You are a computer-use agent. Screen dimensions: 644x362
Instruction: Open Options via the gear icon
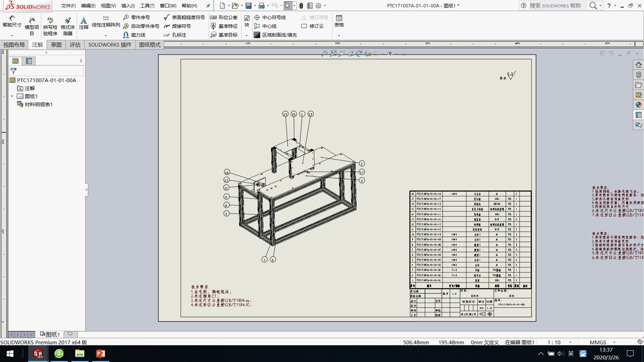pyautogui.click(x=318, y=6)
